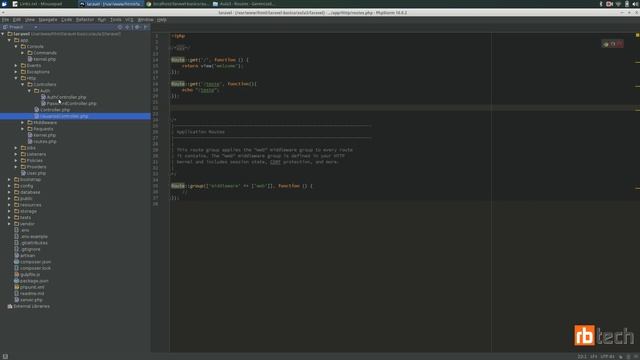640x360 pixels.
Task: Open the Navigate menu
Action: click(48, 20)
